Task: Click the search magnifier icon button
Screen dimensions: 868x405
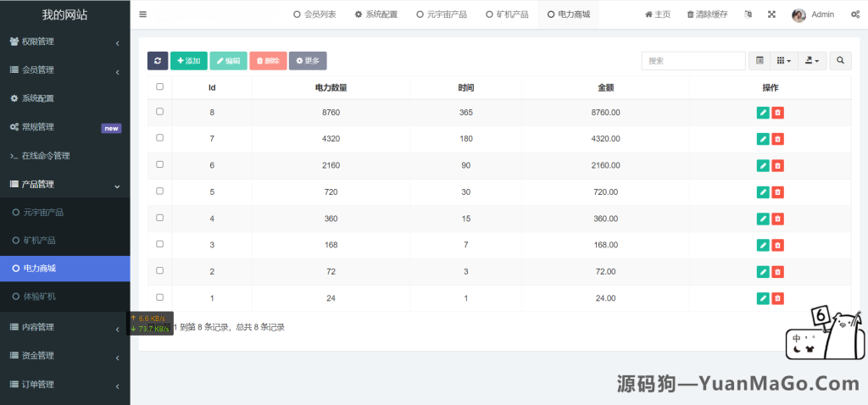Action: pos(840,61)
